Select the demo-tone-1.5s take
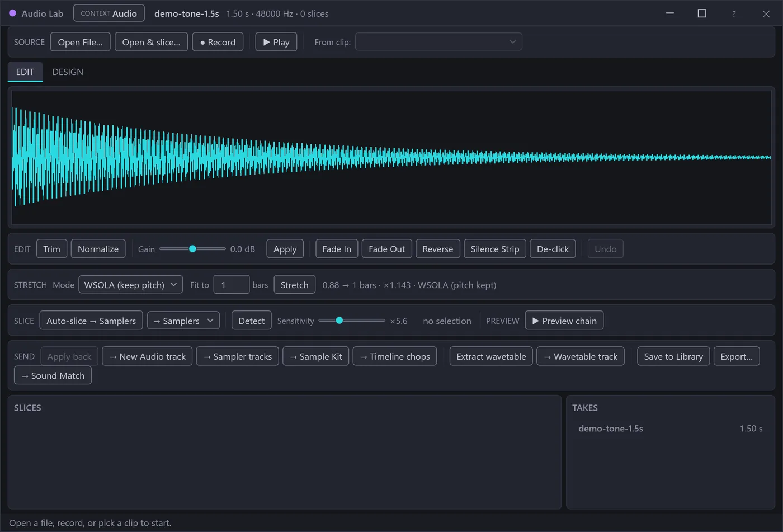 click(670, 429)
